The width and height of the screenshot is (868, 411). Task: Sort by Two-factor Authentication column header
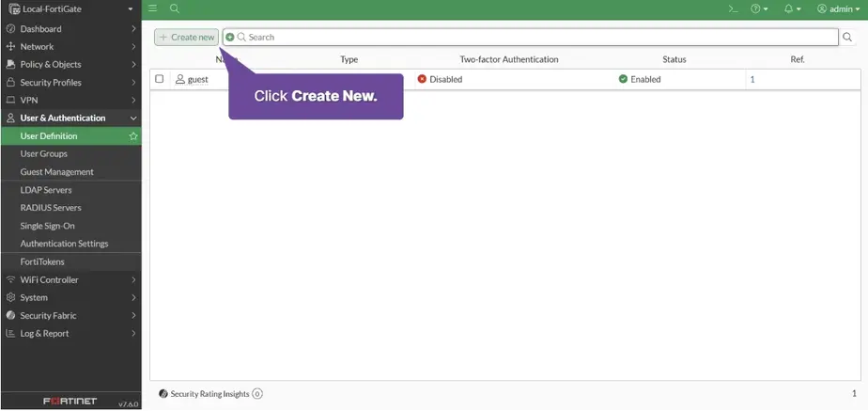(509, 59)
